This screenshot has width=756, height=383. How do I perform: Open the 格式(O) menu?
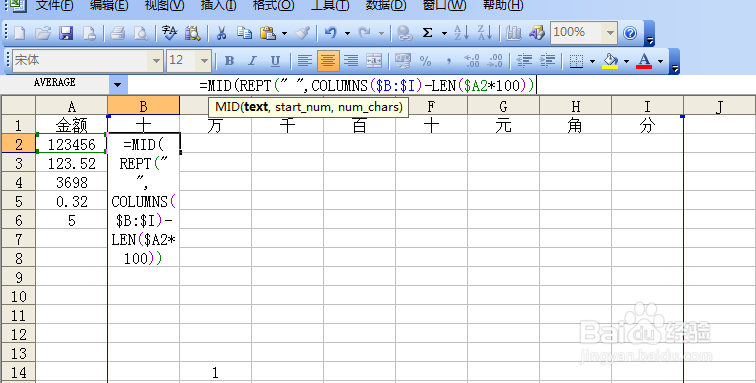pyautogui.click(x=274, y=6)
